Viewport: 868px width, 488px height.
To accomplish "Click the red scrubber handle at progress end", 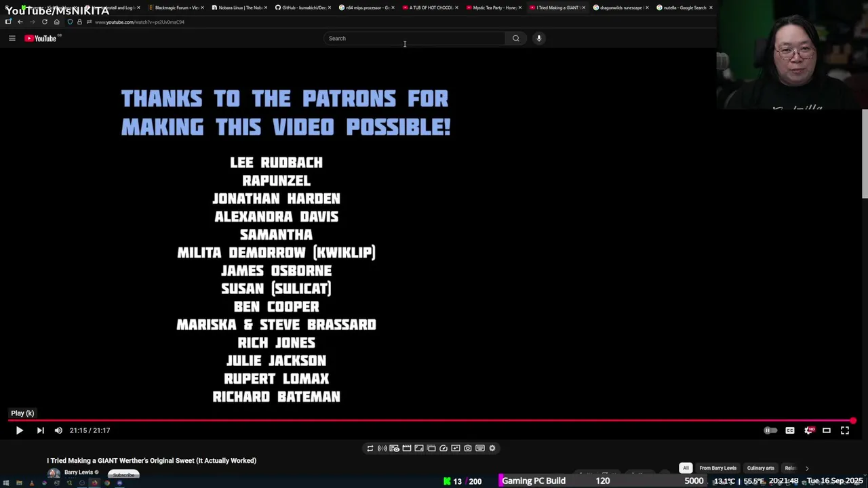I will point(853,421).
